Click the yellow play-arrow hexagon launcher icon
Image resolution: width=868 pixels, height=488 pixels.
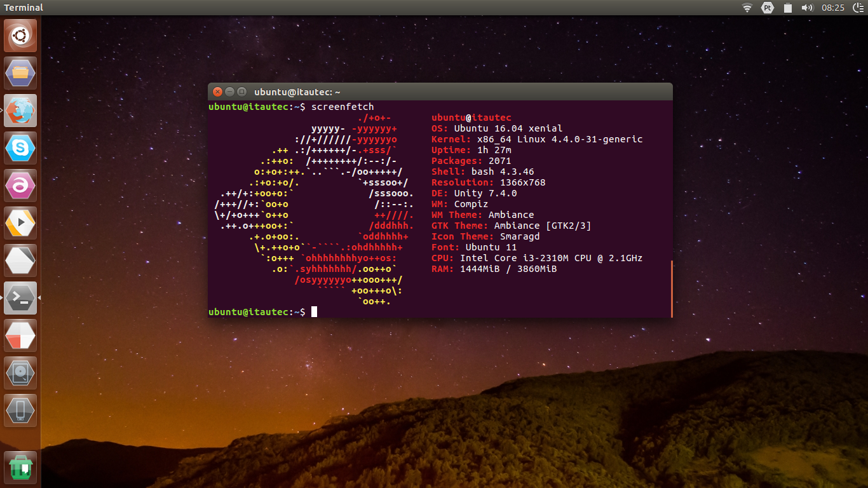click(x=20, y=223)
